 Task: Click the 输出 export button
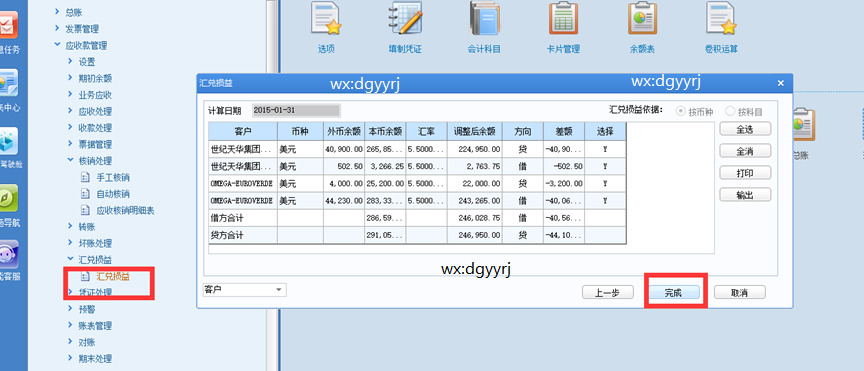pos(745,195)
